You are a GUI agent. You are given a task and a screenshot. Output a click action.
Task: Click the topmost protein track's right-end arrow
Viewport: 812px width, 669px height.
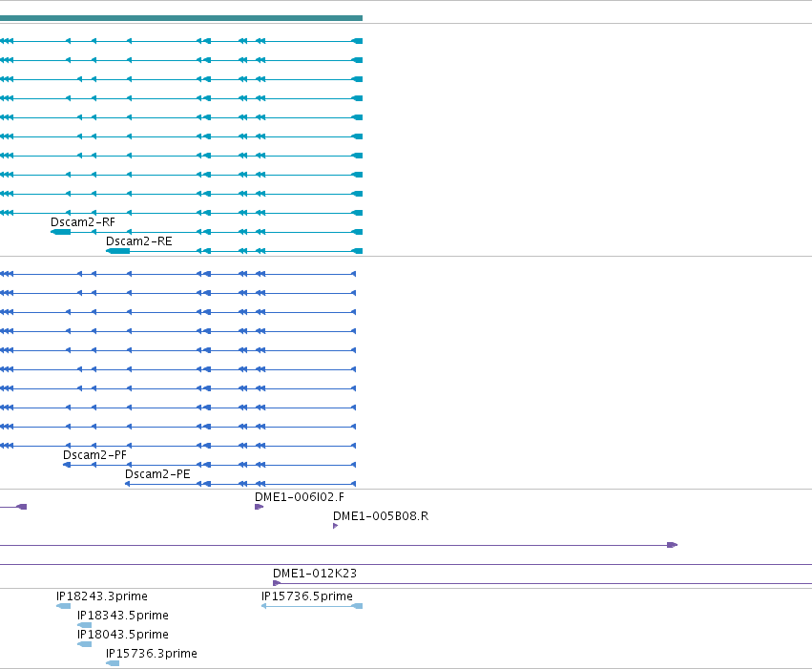(x=354, y=274)
